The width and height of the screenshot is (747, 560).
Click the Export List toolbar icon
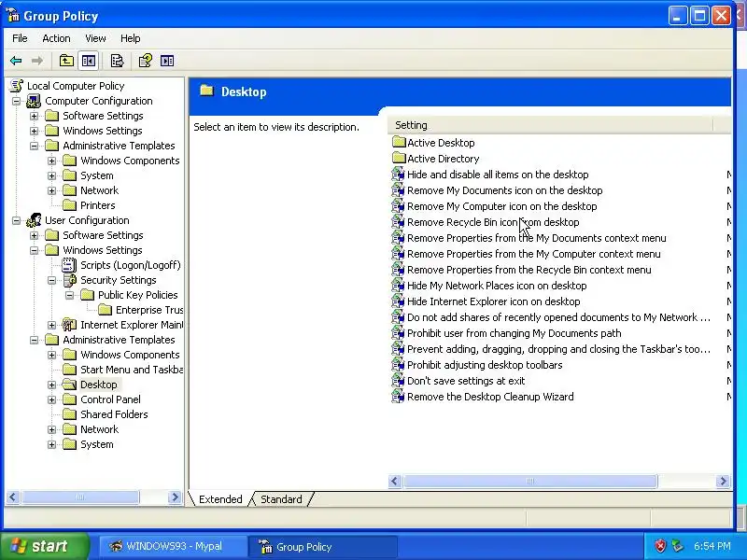tap(117, 61)
